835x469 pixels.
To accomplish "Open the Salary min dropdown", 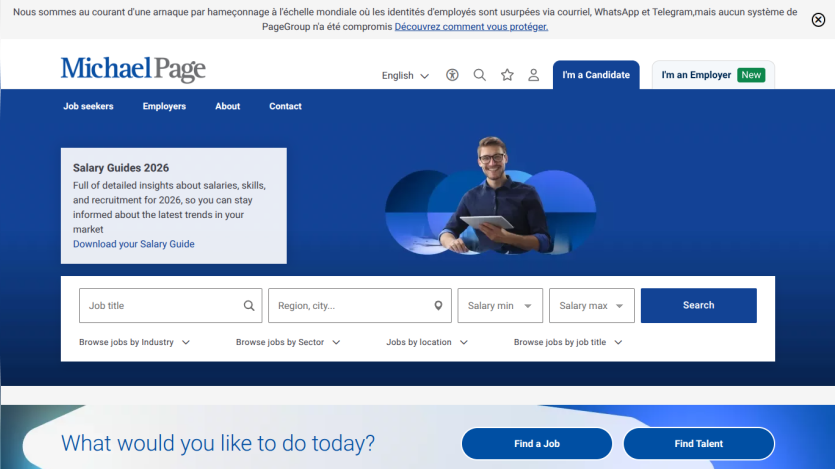I will [500, 306].
